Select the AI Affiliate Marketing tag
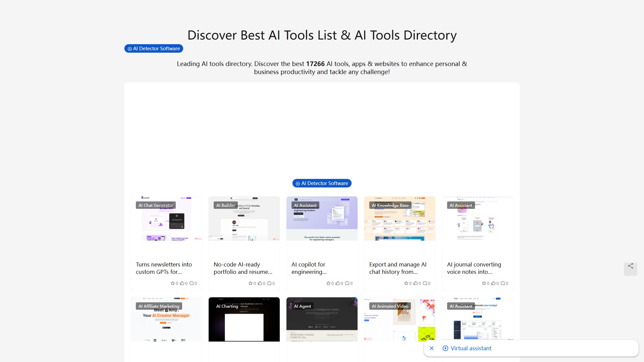 (159, 306)
